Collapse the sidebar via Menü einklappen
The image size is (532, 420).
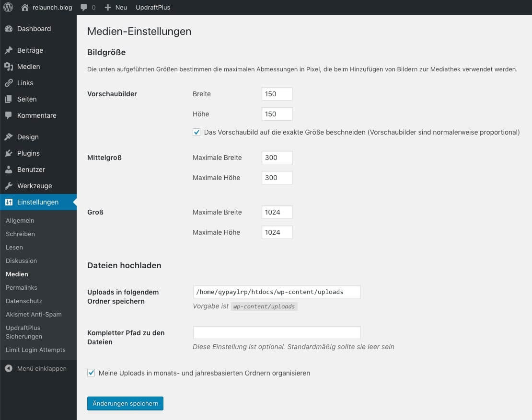point(35,368)
